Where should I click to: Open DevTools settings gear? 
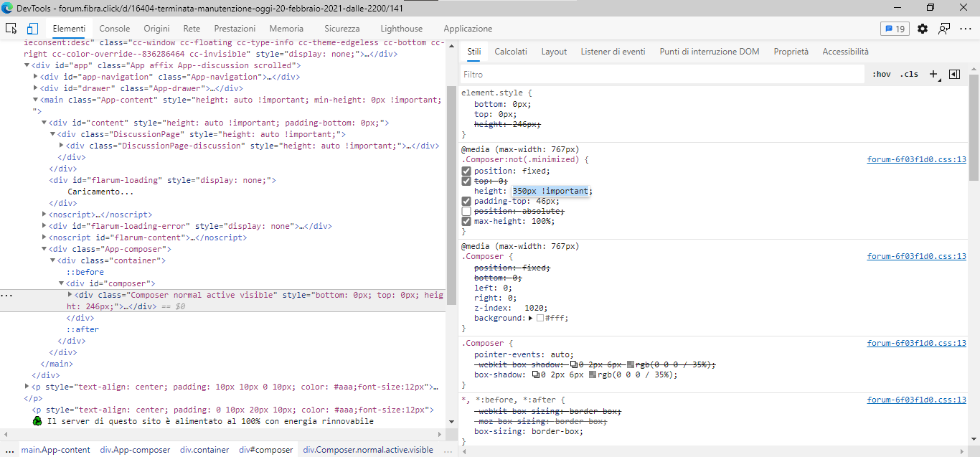(x=923, y=29)
